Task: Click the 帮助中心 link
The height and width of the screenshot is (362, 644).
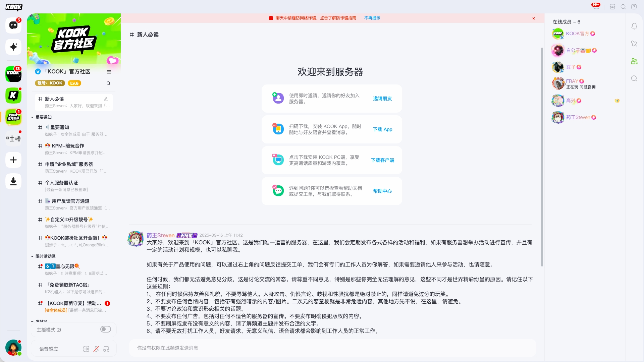Action: click(x=382, y=191)
